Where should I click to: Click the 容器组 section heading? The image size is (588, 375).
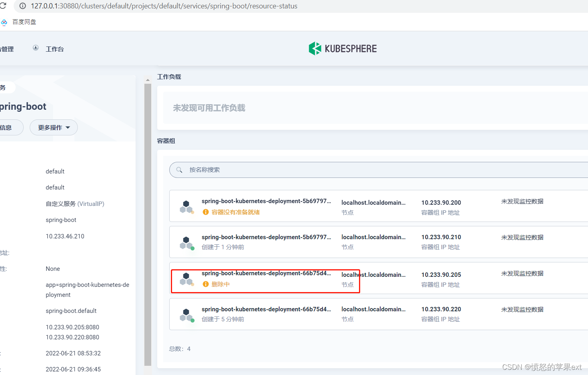166,141
